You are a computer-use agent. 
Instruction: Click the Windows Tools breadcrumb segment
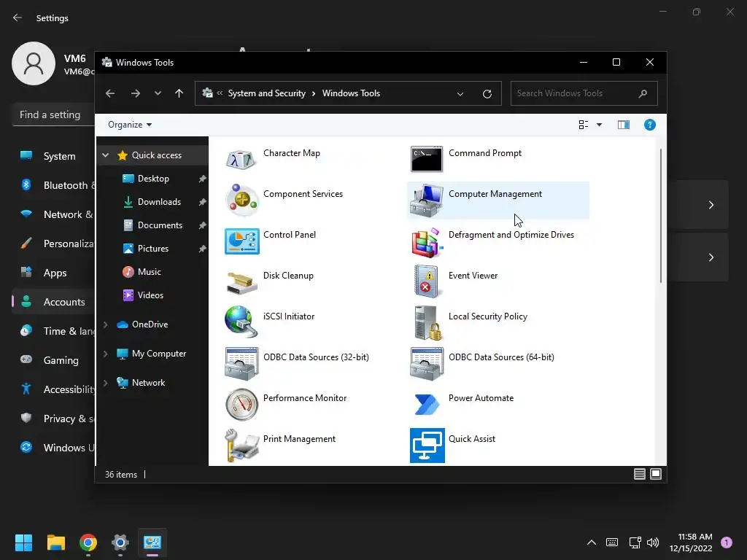[351, 93]
